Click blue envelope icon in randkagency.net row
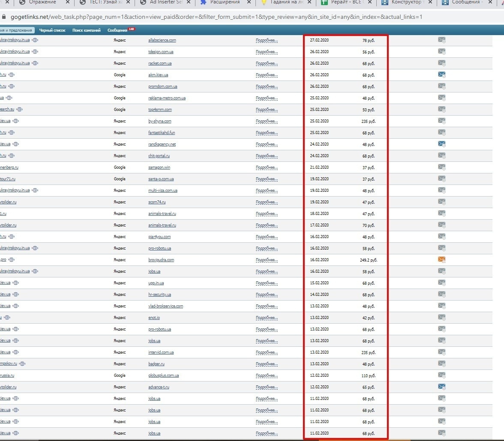504x441 pixels. click(x=441, y=144)
